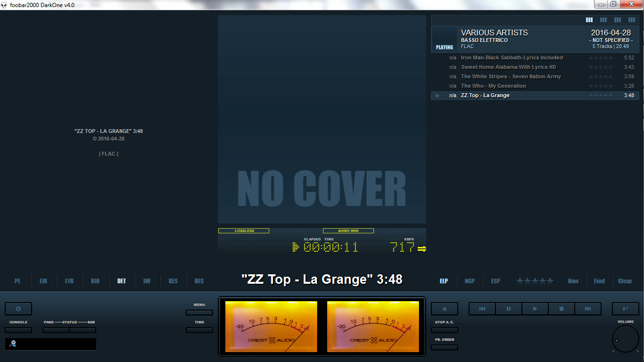Toggle the STOP A. C. button
This screenshot has height=362, width=644.
[444, 330]
